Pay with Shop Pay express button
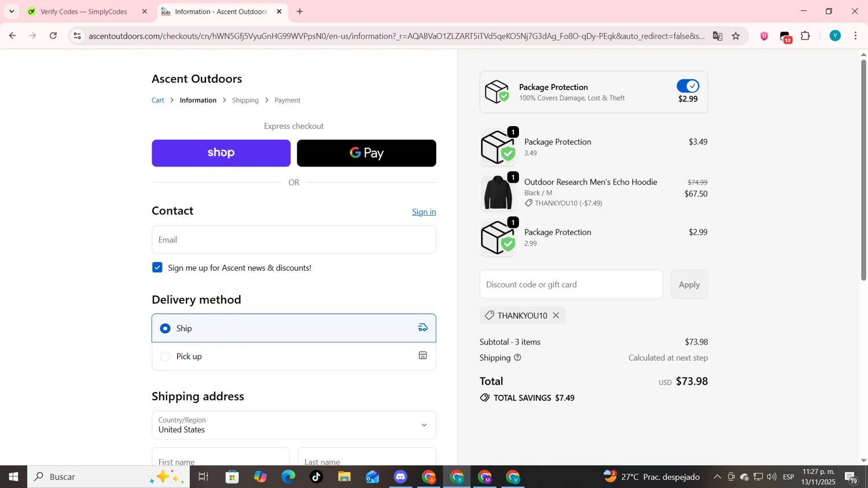Screen dimensions: 868x488 (221, 153)
